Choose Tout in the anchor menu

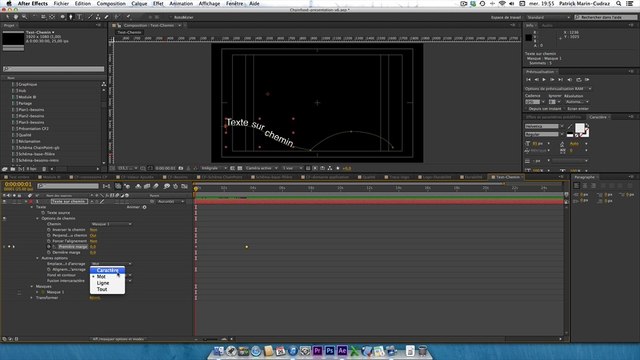click(107, 289)
